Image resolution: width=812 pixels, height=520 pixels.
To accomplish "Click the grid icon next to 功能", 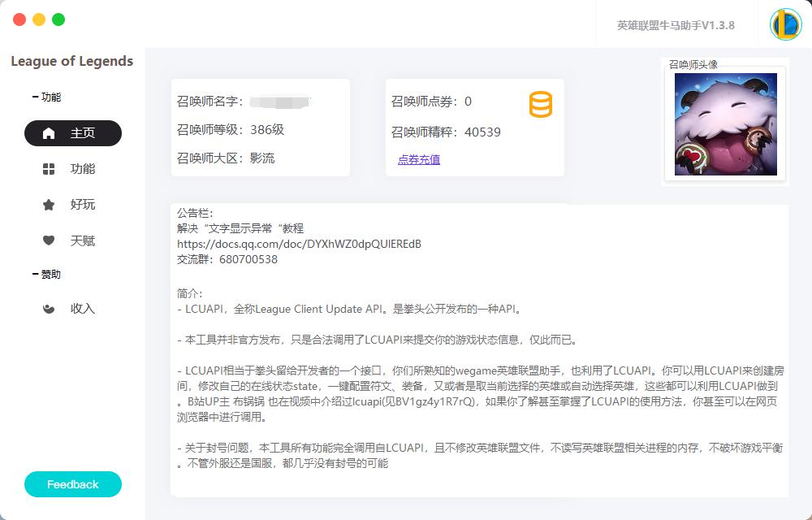I will pyautogui.click(x=49, y=169).
